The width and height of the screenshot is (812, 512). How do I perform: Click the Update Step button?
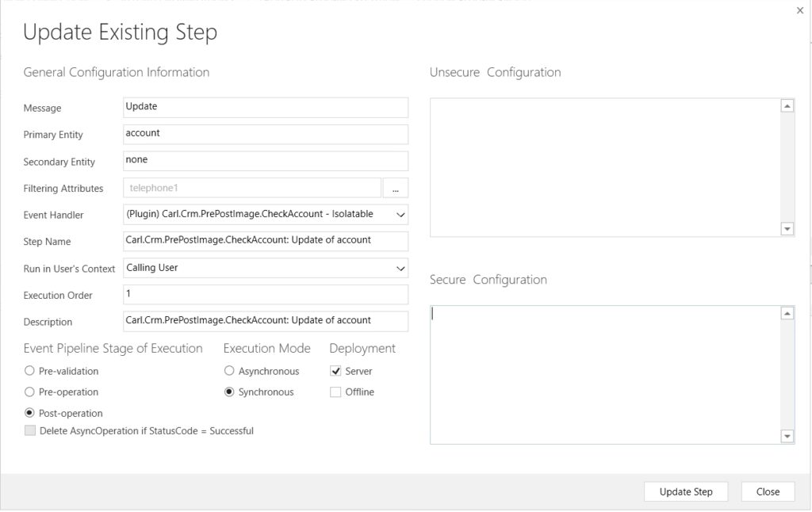coord(686,491)
